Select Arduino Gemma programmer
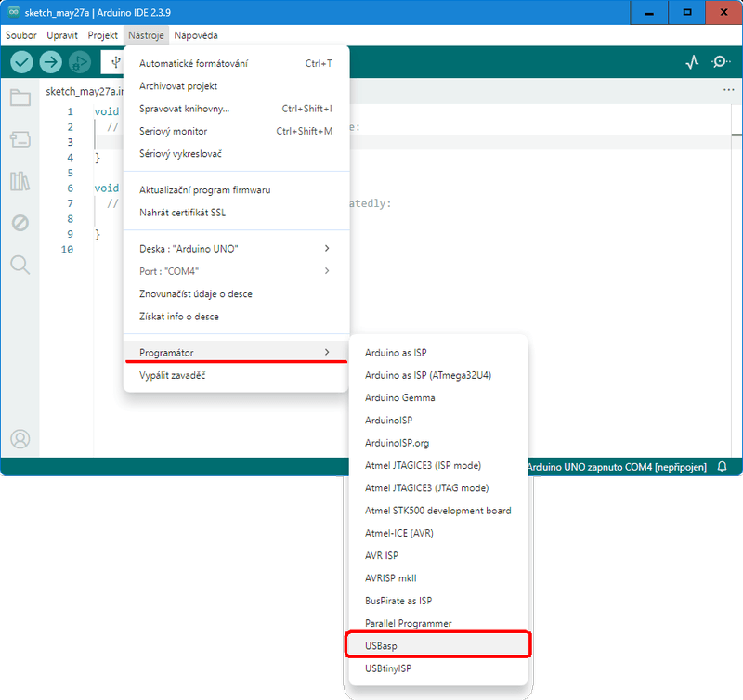The image size is (743, 700). tap(437, 398)
